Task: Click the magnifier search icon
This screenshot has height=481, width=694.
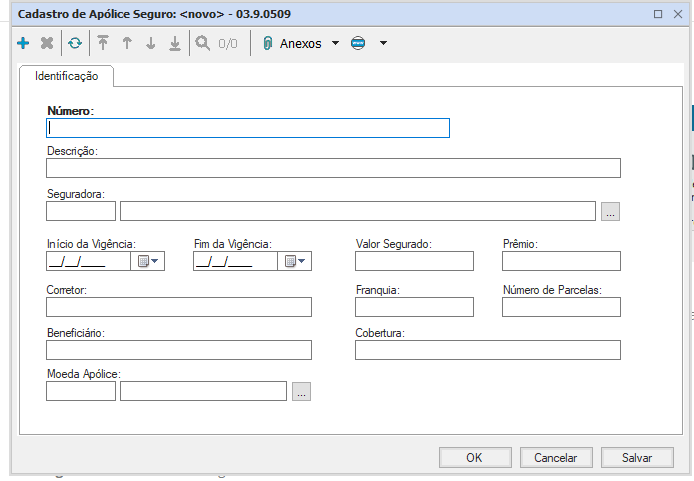Action: pyautogui.click(x=203, y=44)
